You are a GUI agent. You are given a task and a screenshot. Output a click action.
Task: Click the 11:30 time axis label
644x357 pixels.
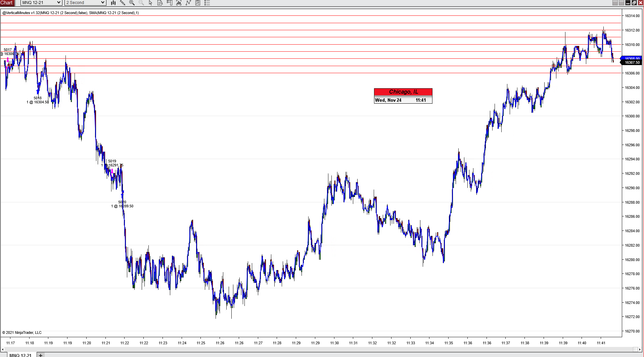334,343
